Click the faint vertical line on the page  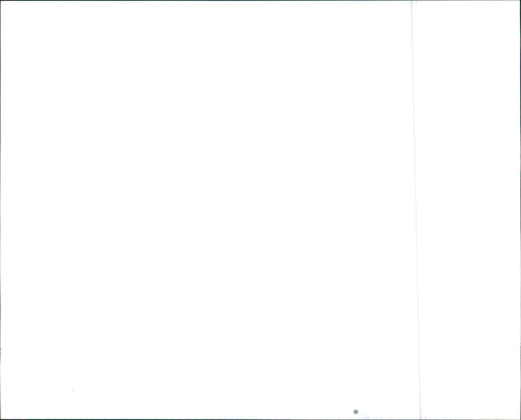point(416,209)
